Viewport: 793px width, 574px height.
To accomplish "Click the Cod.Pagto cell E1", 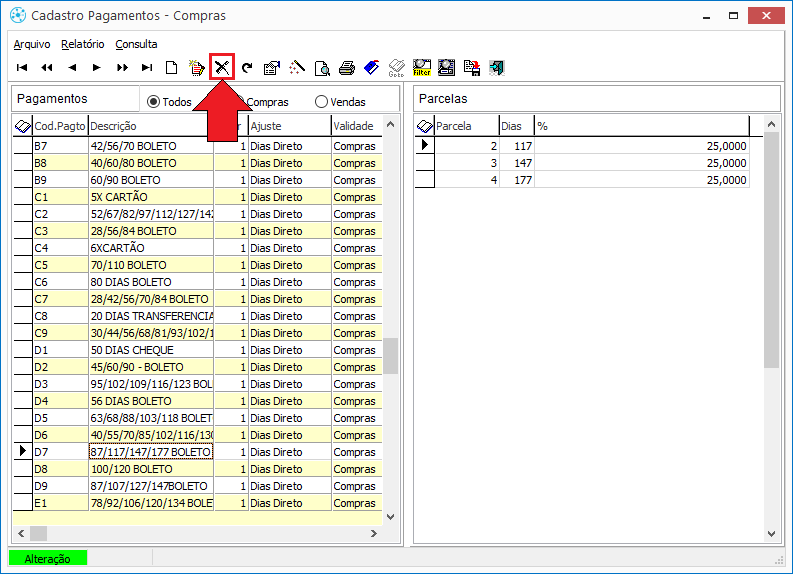I will 61,503.
